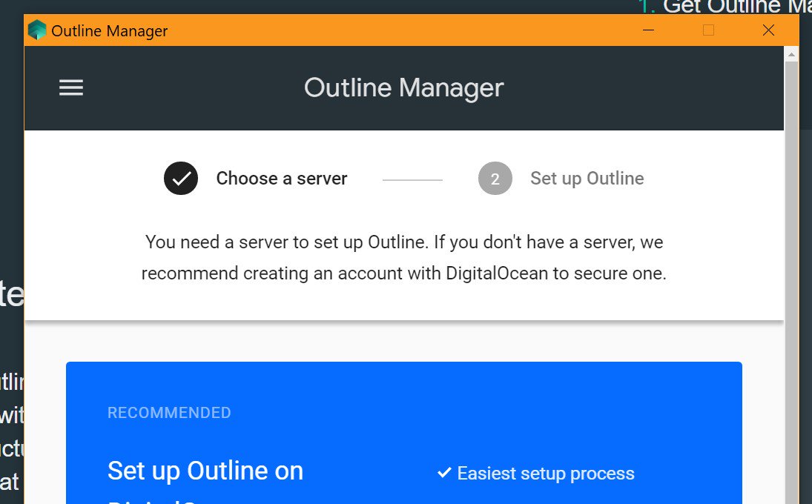Click the completed Choose a server checkmark
This screenshot has width=812, height=504.
(x=181, y=179)
